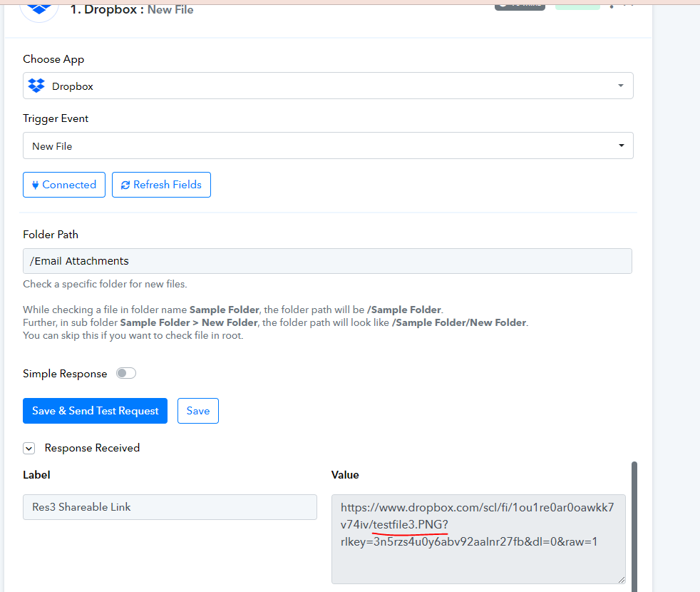
Task: Click the shareable link value text area
Action: pyautogui.click(x=478, y=539)
